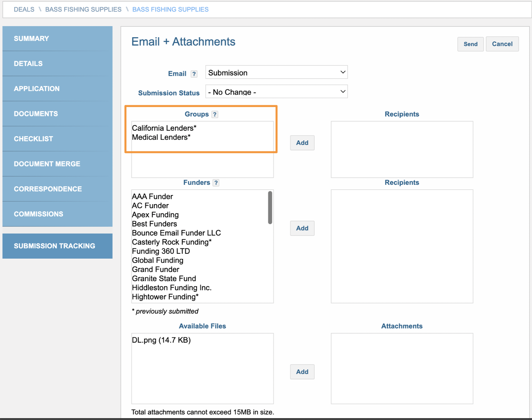Click the help icon next to Funders

pyautogui.click(x=216, y=183)
